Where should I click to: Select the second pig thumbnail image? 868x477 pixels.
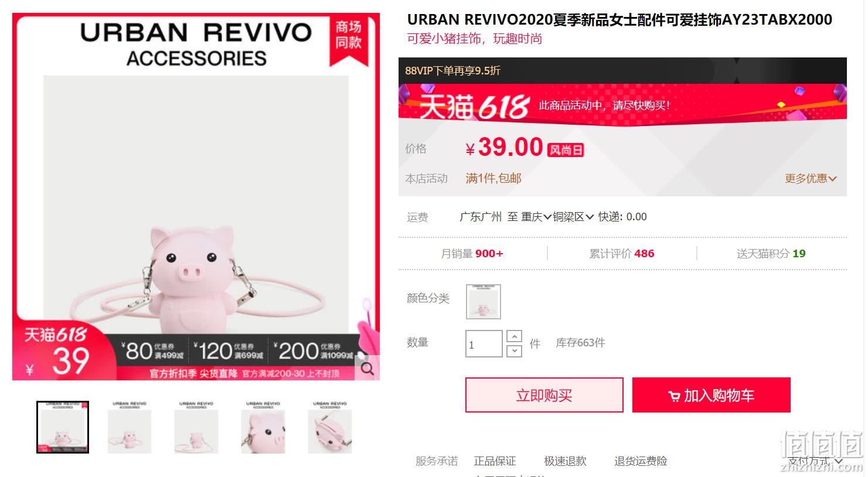130,427
